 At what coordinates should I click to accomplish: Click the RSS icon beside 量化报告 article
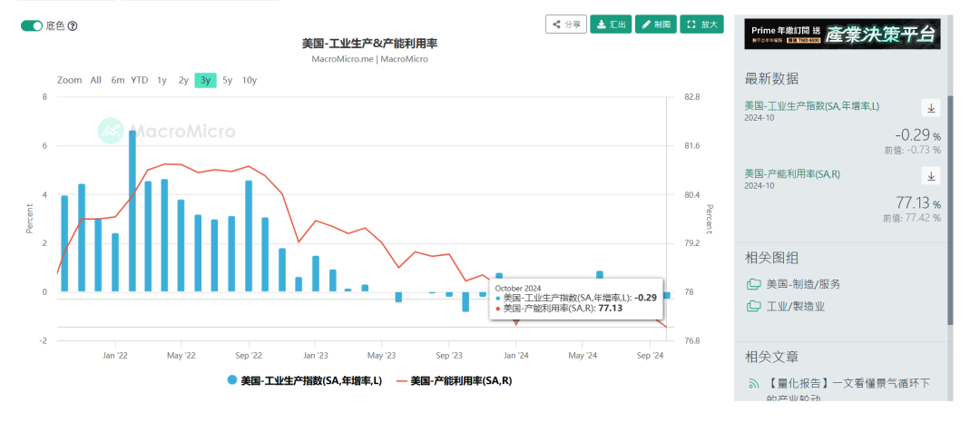[x=754, y=384]
